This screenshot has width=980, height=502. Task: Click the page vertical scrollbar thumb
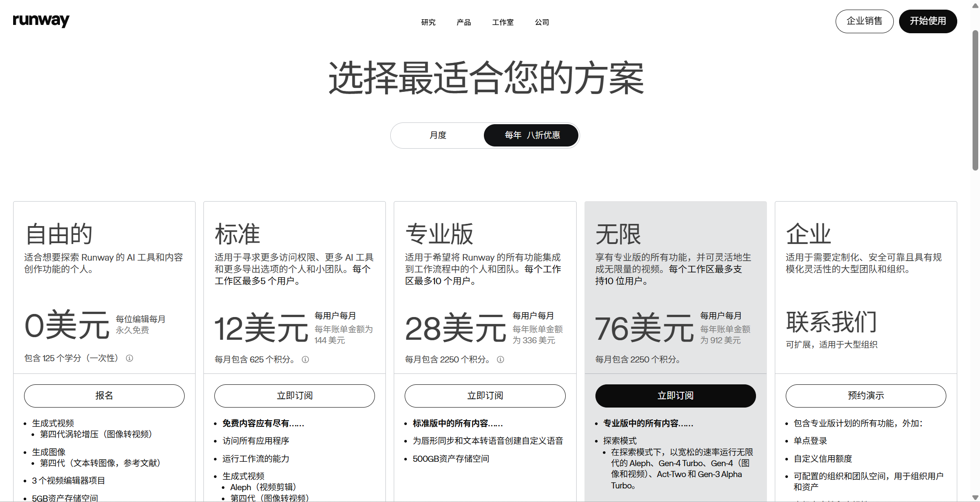coord(975,101)
